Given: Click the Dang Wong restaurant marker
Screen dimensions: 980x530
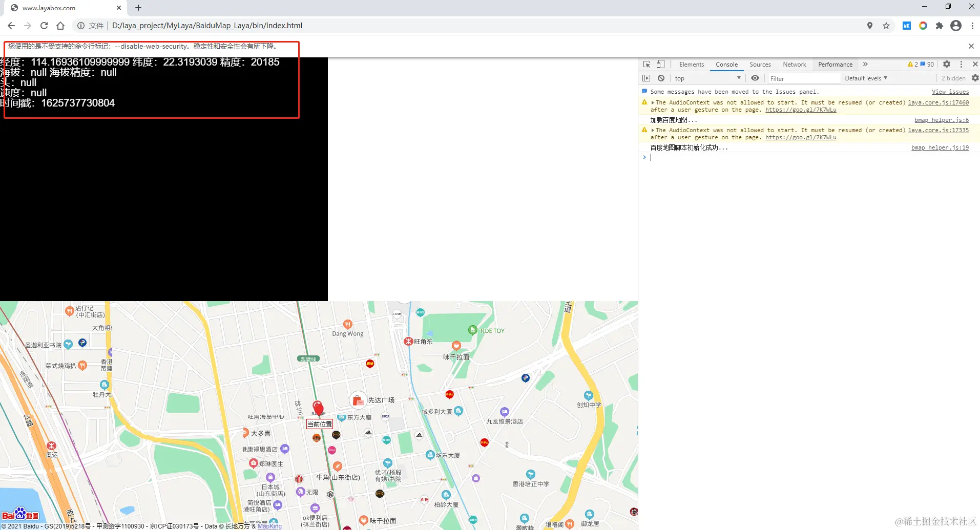Looking at the screenshot, I should pyautogui.click(x=348, y=324).
